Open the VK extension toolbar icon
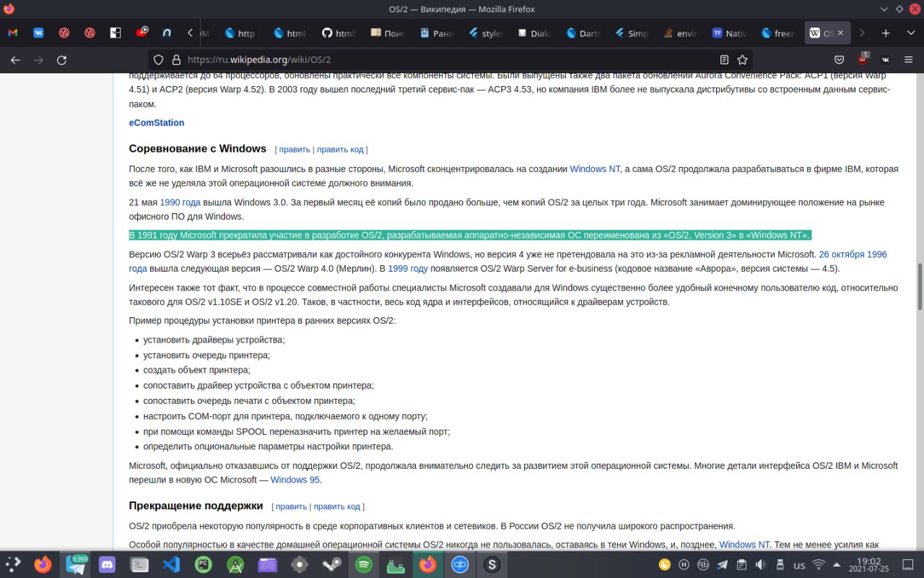Screen dimensions: 924x578 coord(886,60)
